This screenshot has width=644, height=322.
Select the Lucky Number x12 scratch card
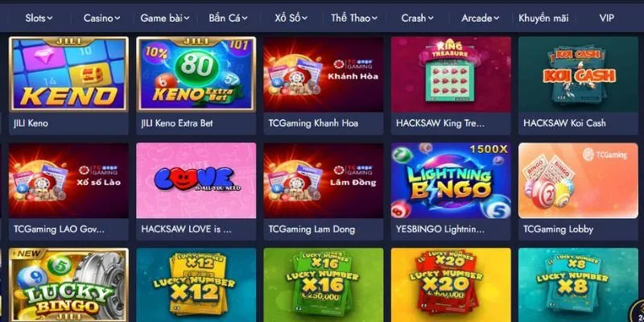coord(196,285)
